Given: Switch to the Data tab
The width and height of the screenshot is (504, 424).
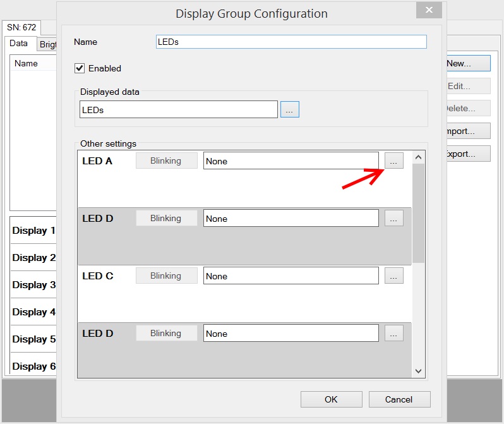Looking at the screenshot, I should (x=19, y=44).
